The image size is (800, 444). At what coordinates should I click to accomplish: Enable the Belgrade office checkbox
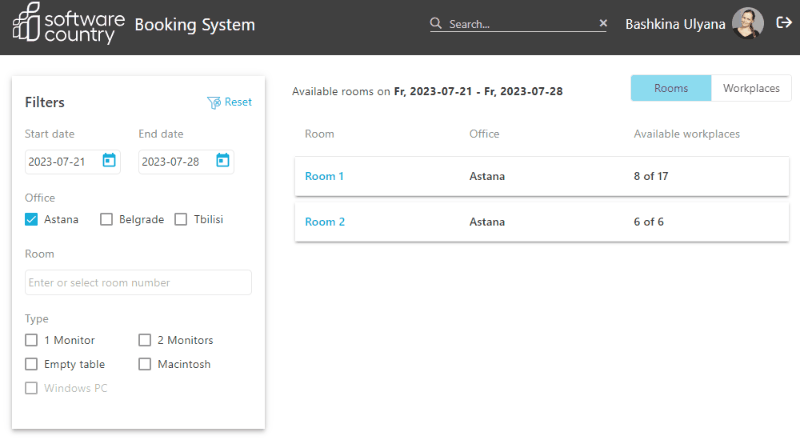click(x=106, y=219)
